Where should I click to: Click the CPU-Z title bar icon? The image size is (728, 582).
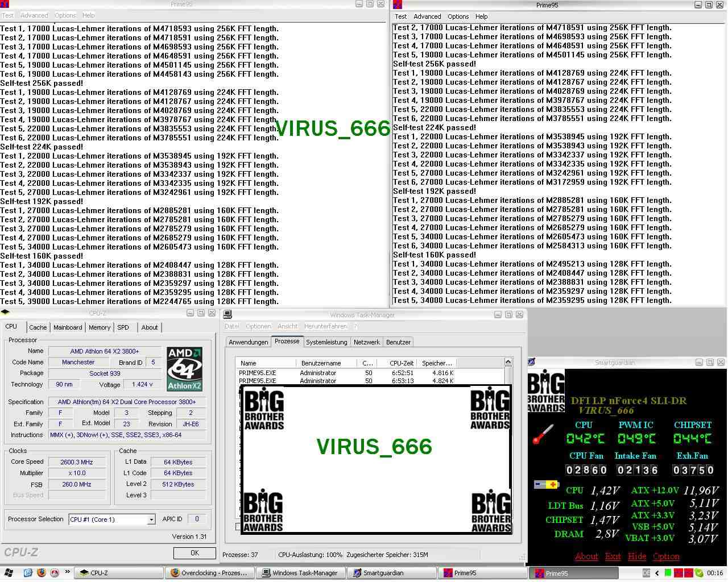tap(5, 313)
